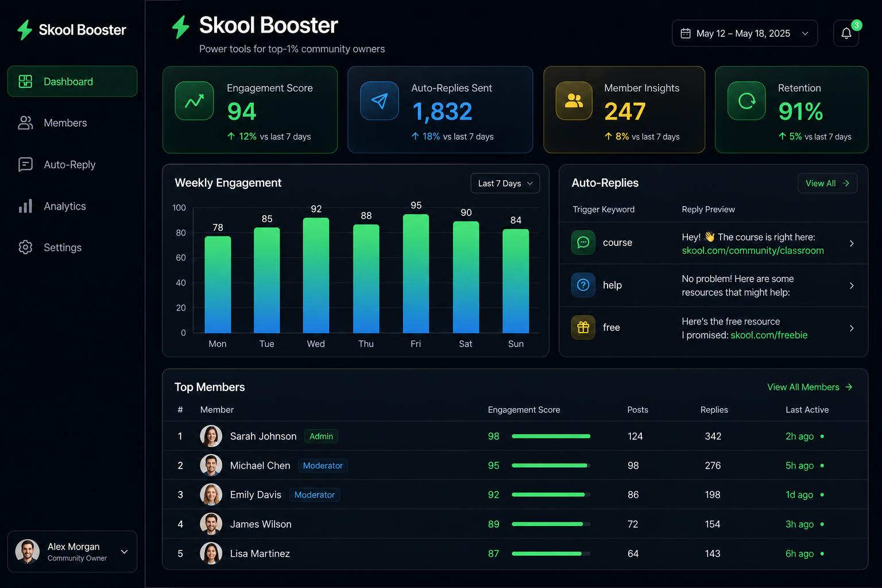Click the Sunday bar in the chart
Screen dimensions: 882x588
(x=516, y=281)
